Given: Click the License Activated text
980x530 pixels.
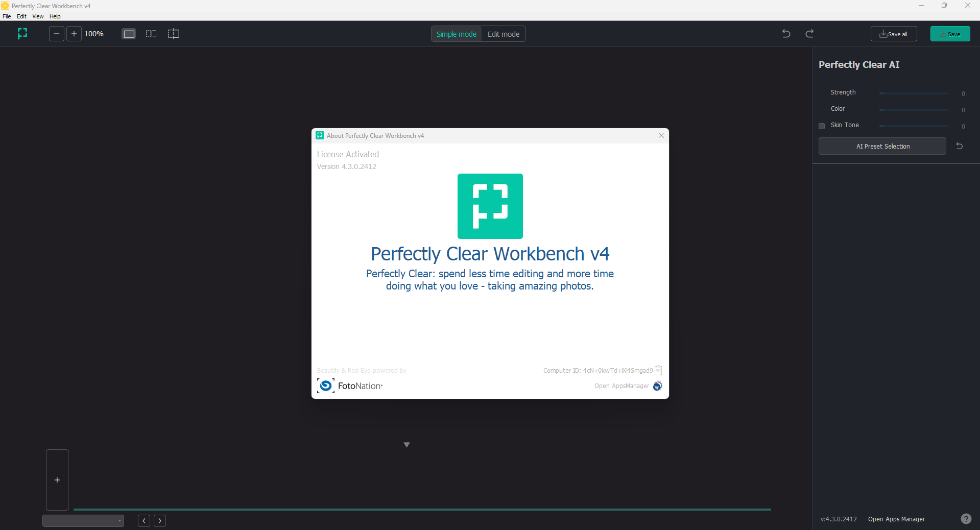Looking at the screenshot, I should tap(348, 154).
